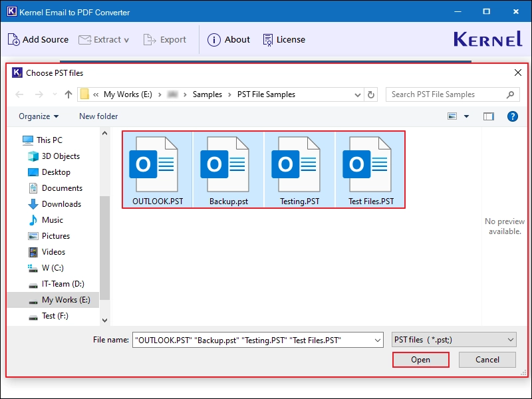Select the Test Files.PST file icon
Screen dimensions: 532x399
point(370,170)
